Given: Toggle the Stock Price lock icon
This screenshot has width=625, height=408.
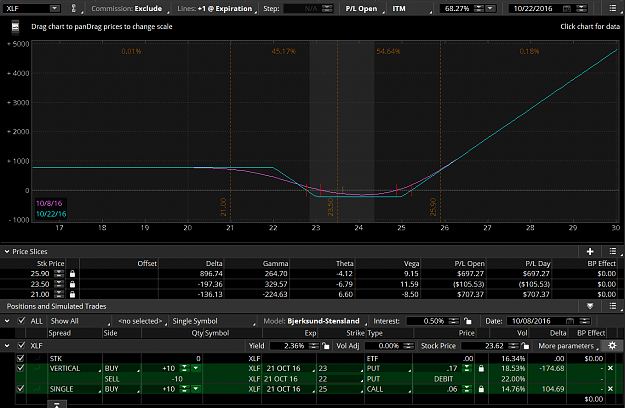Looking at the screenshot, I should tap(525, 346).
